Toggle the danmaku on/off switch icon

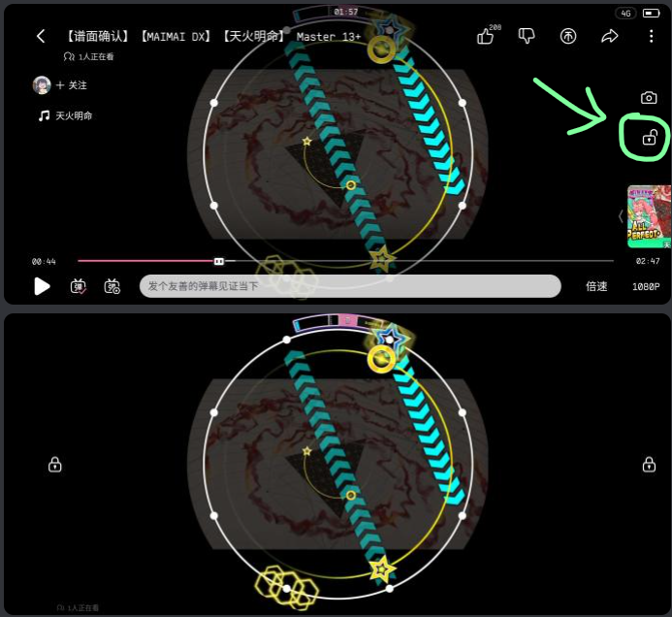[x=79, y=286]
